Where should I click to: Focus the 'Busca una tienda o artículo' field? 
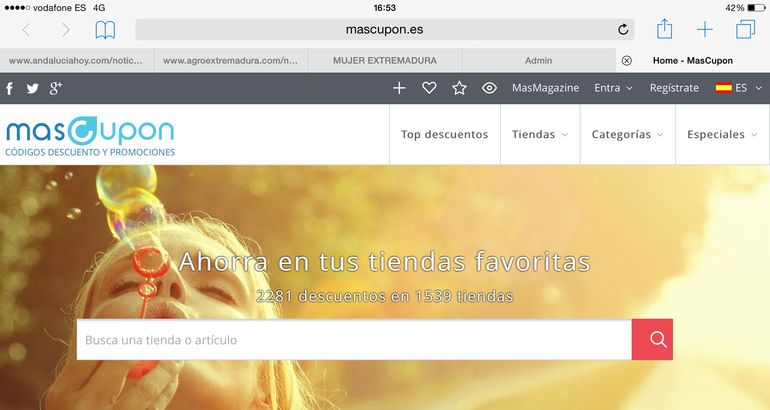click(x=354, y=339)
